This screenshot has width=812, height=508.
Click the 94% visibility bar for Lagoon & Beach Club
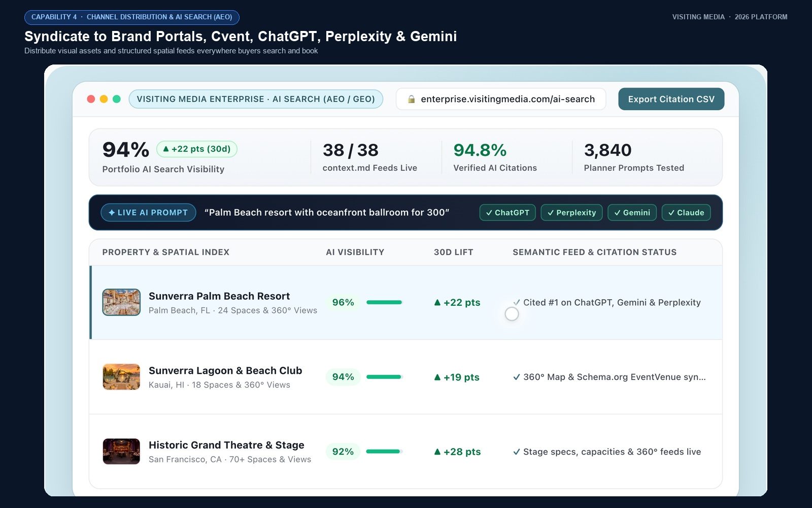point(384,377)
